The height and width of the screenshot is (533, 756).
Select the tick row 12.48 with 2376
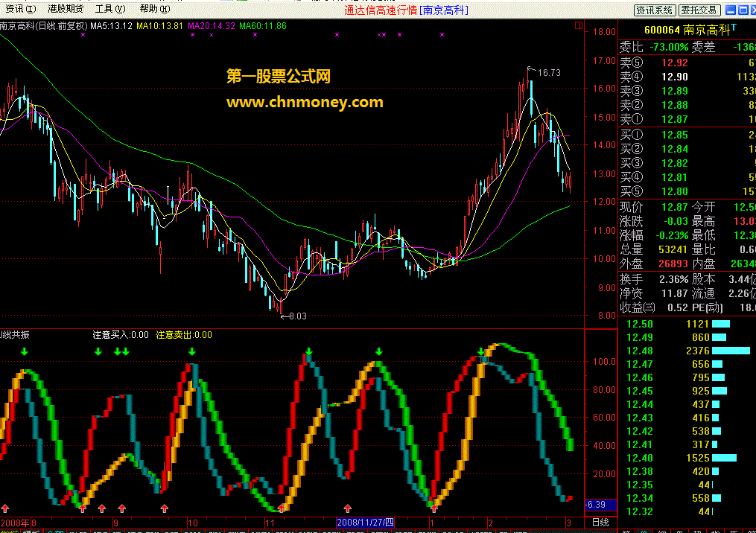[x=687, y=351]
